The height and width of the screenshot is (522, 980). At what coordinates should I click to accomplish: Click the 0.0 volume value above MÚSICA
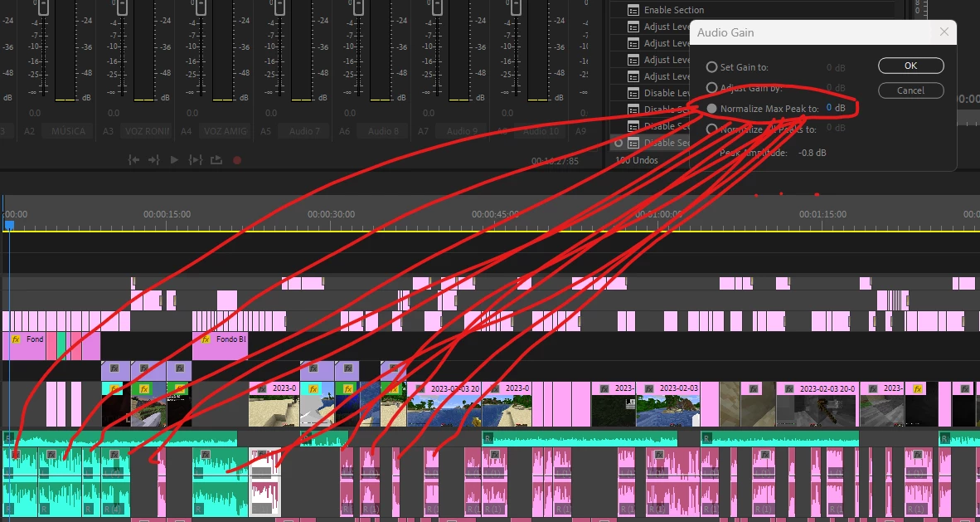click(34, 114)
